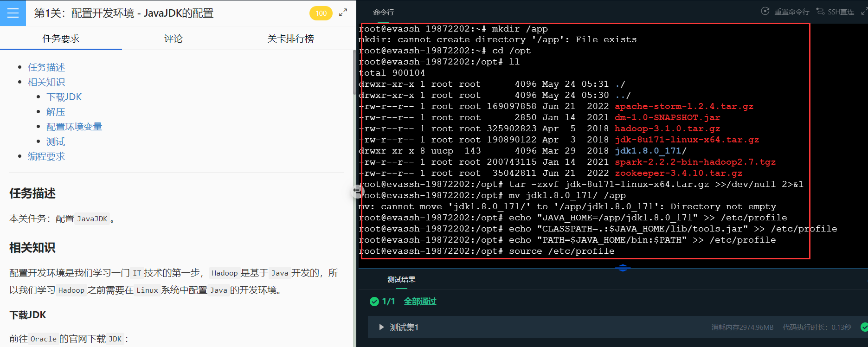The image size is (868, 347).
Task: Jump to 相关知识 section link
Action: click(46, 82)
